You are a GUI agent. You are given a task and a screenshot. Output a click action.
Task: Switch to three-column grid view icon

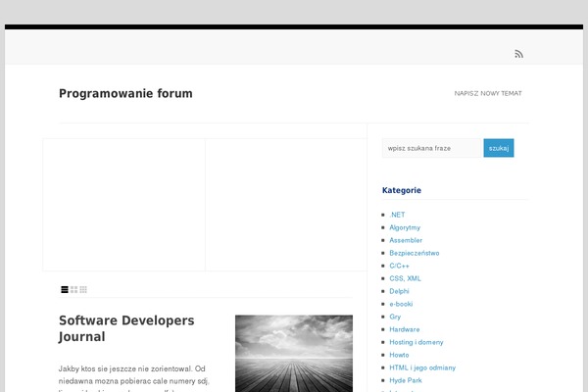[x=83, y=290]
